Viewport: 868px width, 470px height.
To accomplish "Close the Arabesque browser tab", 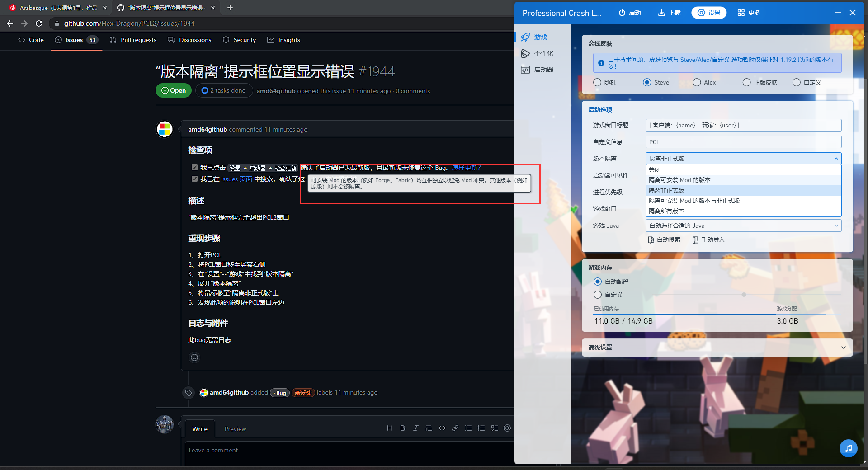I will 104,8.
